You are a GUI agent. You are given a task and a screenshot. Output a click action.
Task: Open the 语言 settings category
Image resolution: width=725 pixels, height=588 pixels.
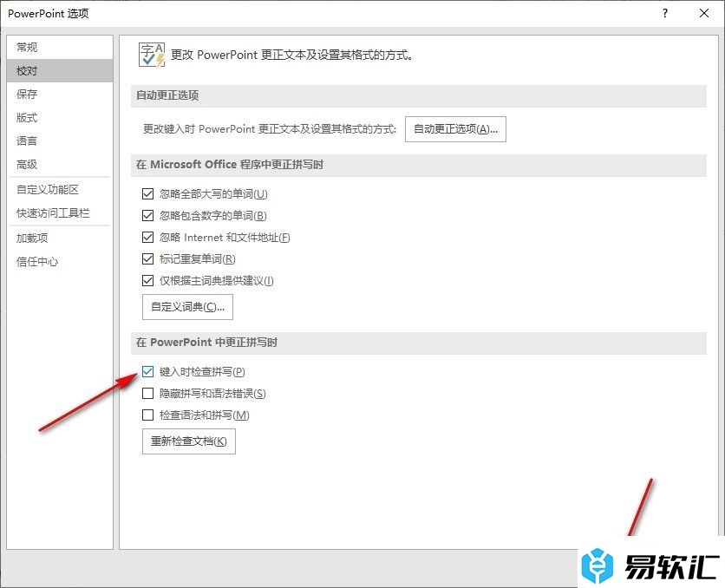tap(60, 141)
